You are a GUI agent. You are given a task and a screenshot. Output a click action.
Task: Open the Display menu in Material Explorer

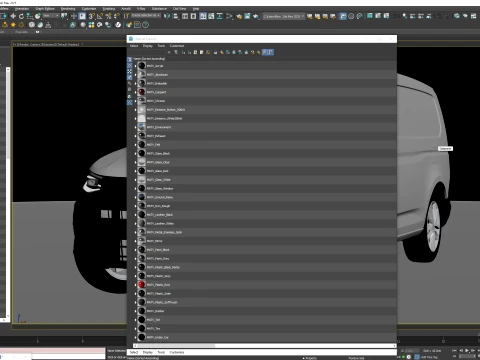coord(148,46)
